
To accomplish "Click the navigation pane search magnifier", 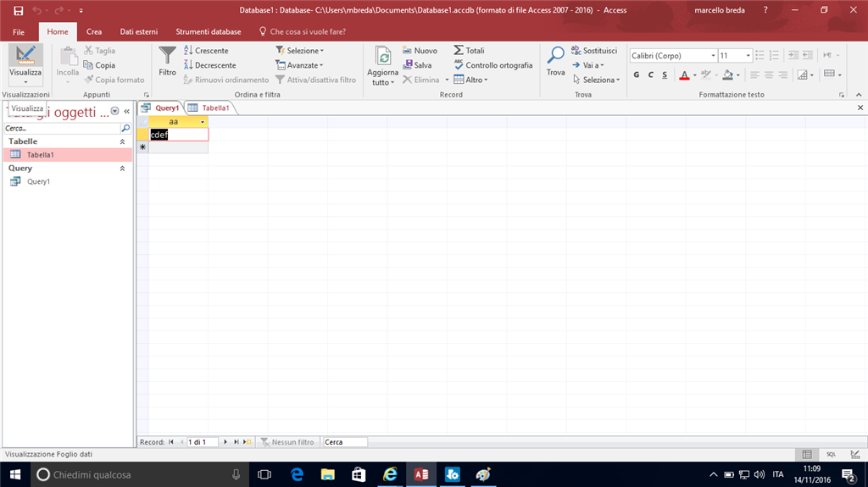I will coord(125,128).
